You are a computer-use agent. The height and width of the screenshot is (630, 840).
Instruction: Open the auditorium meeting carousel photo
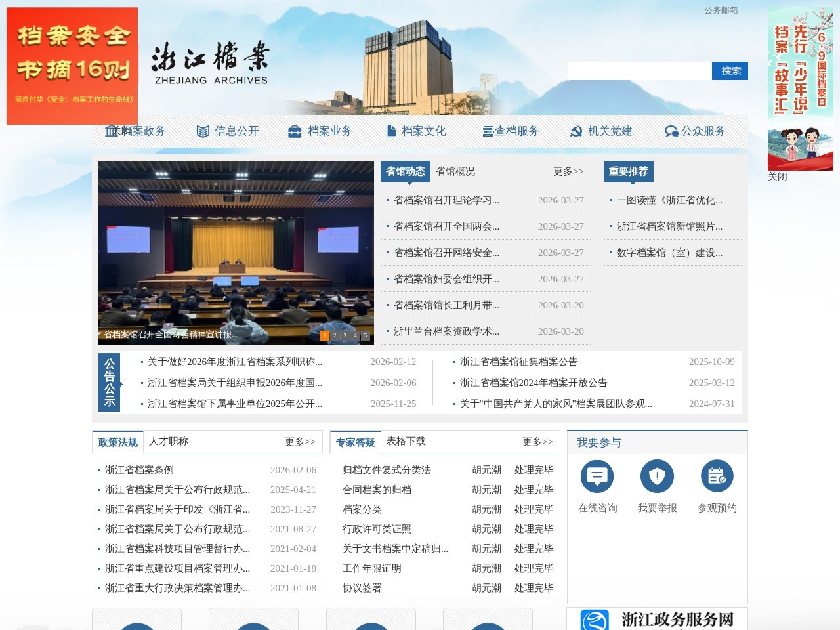coord(236,253)
